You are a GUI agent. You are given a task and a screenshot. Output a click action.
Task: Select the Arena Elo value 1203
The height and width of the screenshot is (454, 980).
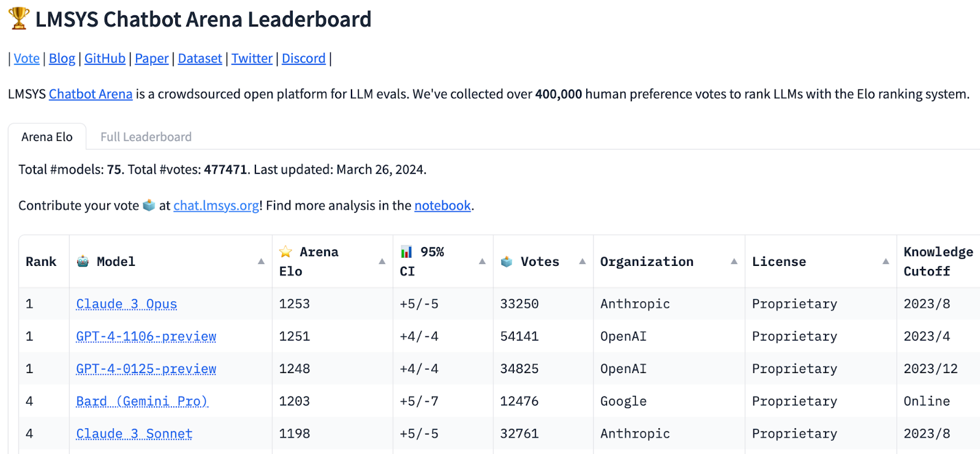pyautogui.click(x=295, y=401)
